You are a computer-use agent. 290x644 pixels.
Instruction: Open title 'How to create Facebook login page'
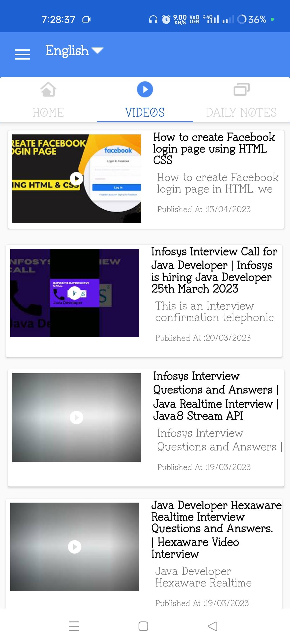coord(214,149)
